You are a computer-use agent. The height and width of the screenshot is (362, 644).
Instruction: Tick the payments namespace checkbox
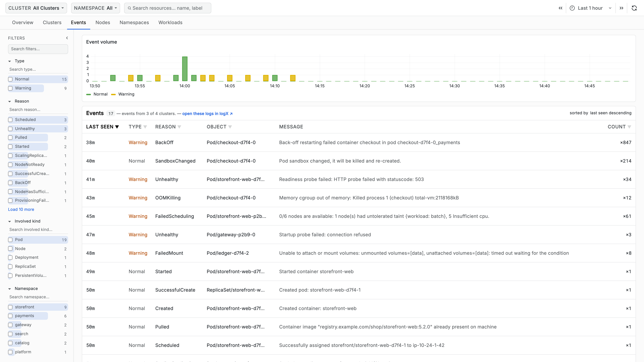click(x=10, y=316)
